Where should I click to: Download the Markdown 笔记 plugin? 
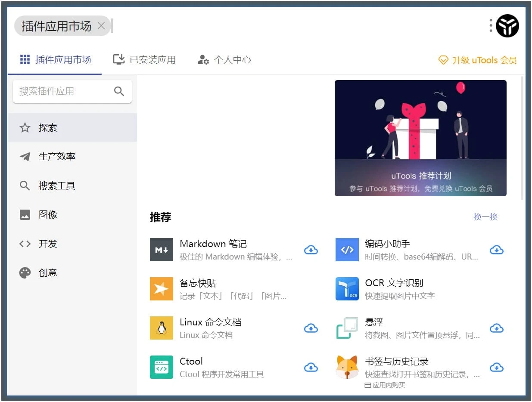pyautogui.click(x=311, y=250)
